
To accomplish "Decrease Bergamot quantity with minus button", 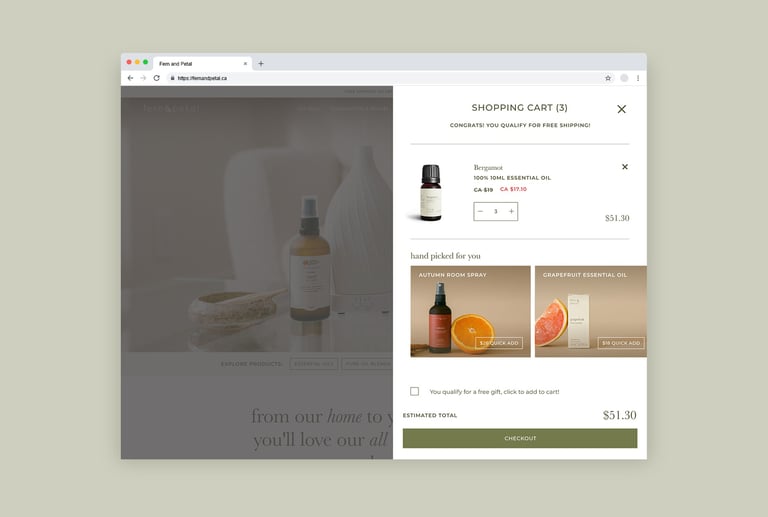I will pyautogui.click(x=480, y=212).
